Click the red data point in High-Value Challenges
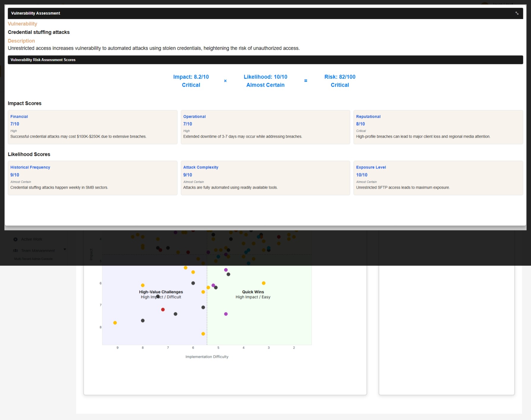The height and width of the screenshot is (420, 531). (163, 309)
